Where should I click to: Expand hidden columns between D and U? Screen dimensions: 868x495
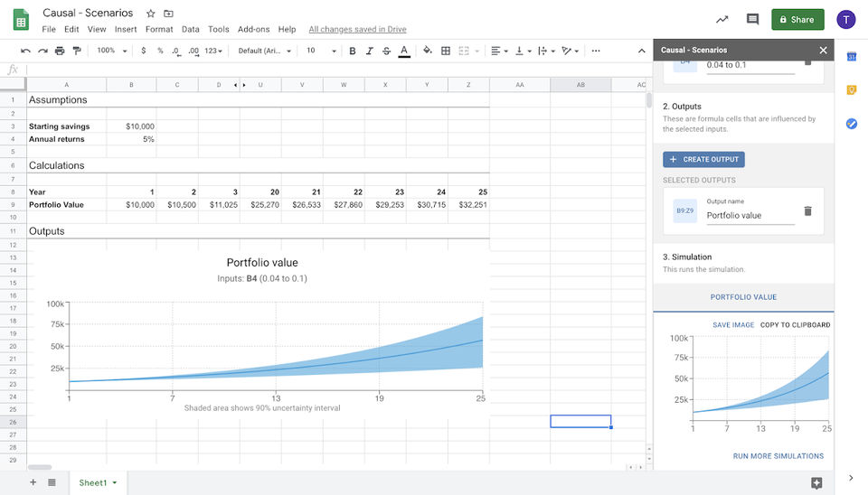(240, 85)
